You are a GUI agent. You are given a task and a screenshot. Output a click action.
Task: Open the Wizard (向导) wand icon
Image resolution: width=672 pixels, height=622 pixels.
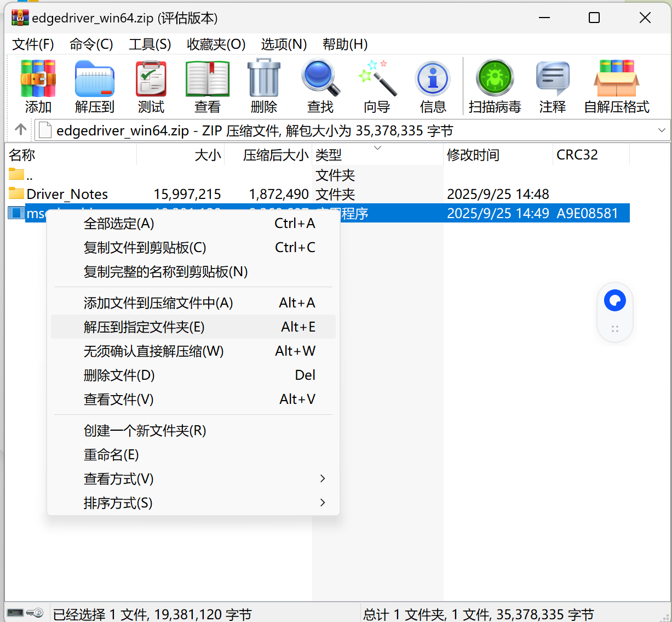(x=377, y=78)
